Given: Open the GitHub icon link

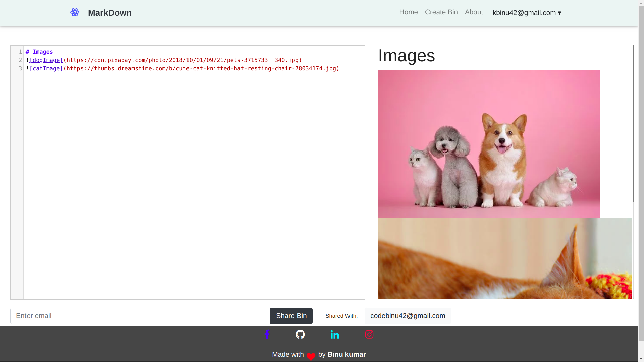Looking at the screenshot, I should coord(300,335).
